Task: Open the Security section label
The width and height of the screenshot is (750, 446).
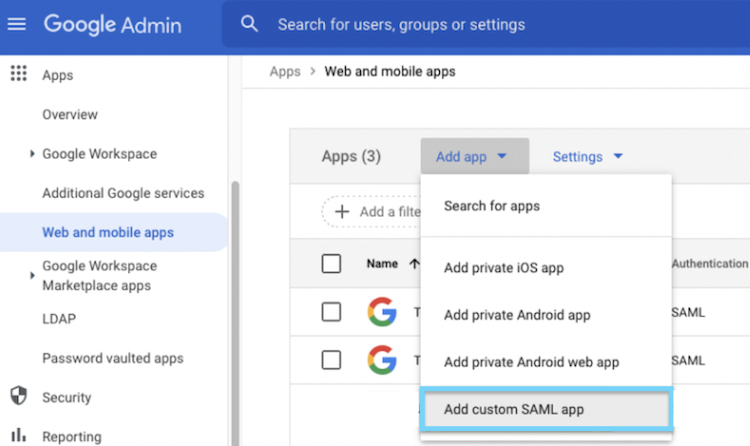Action: (66, 397)
